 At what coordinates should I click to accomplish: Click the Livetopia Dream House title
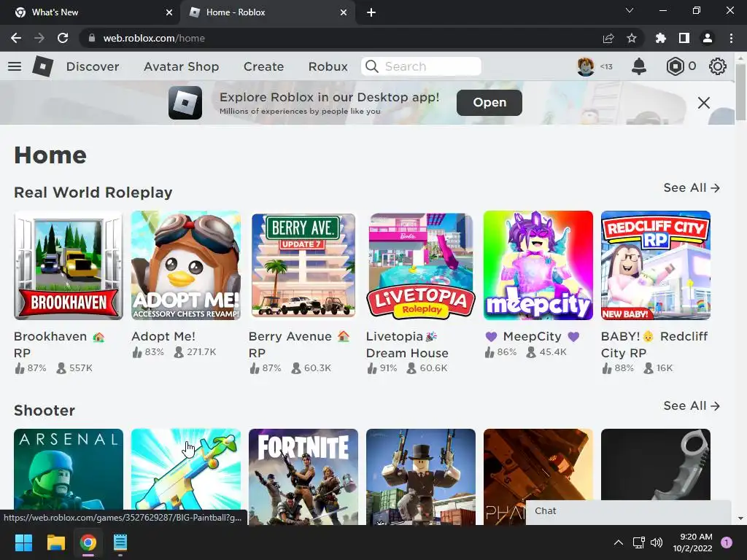(x=407, y=344)
